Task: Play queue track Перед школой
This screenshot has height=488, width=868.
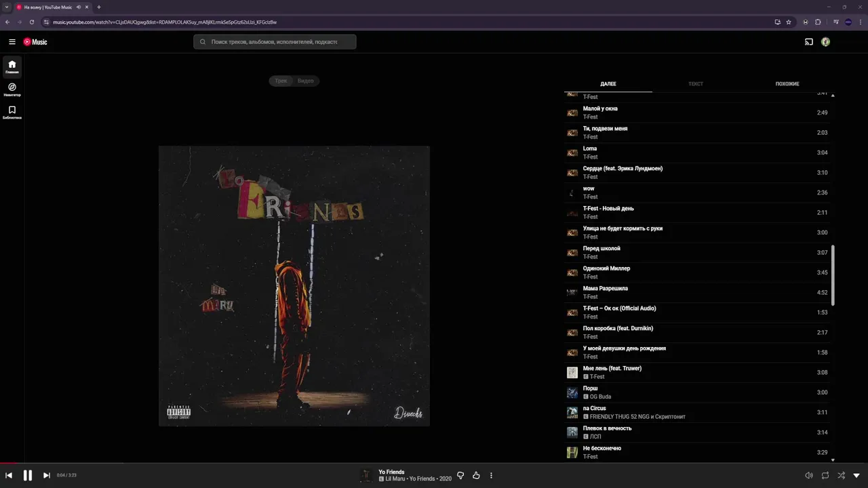Action: 698,253
